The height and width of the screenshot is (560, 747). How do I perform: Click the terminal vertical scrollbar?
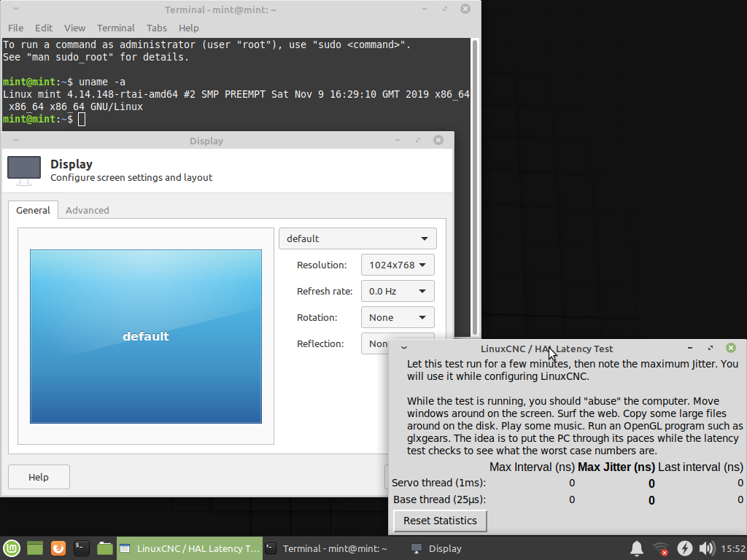tap(474, 188)
